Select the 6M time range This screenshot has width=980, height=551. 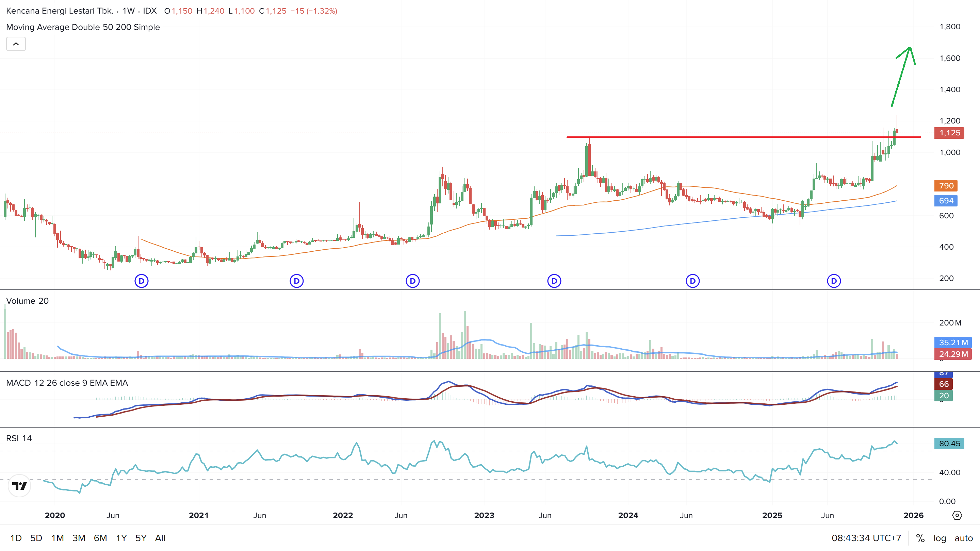point(100,538)
